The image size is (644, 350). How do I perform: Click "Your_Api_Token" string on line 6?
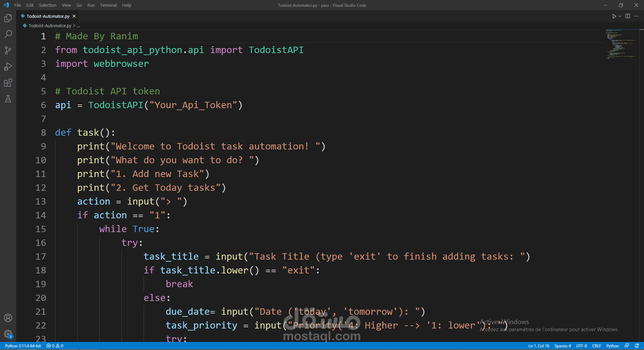193,105
